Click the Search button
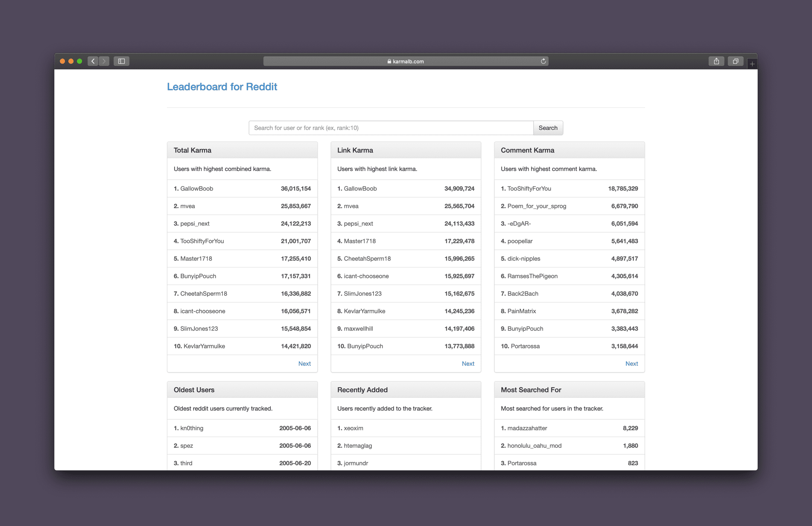This screenshot has height=526, width=812. coord(548,128)
